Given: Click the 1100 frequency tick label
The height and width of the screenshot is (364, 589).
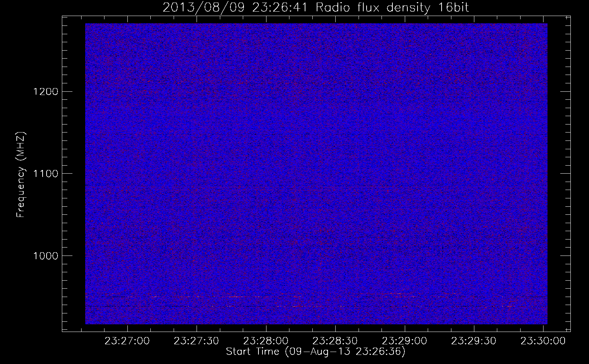Looking at the screenshot, I should click(45, 174).
